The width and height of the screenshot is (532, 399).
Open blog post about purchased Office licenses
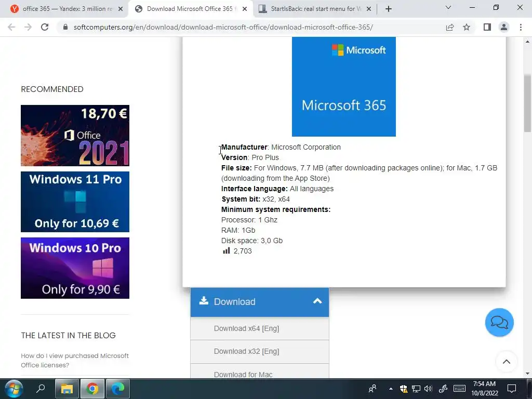pos(75,361)
